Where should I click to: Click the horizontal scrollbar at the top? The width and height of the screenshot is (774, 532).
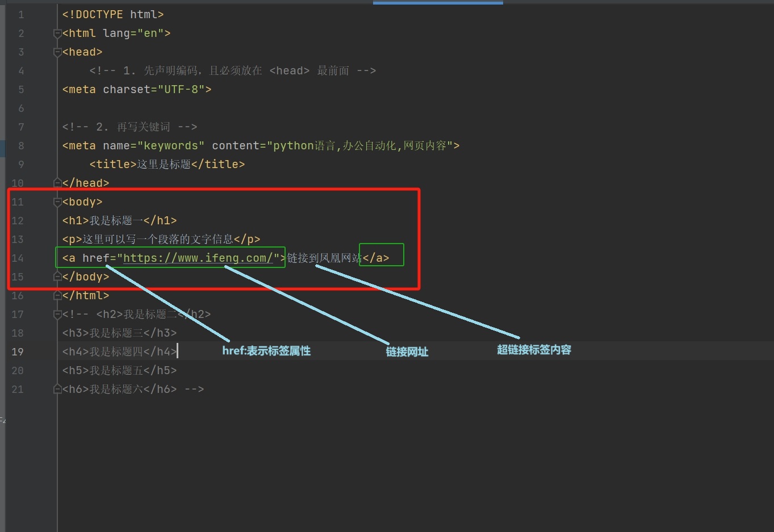coord(437,2)
